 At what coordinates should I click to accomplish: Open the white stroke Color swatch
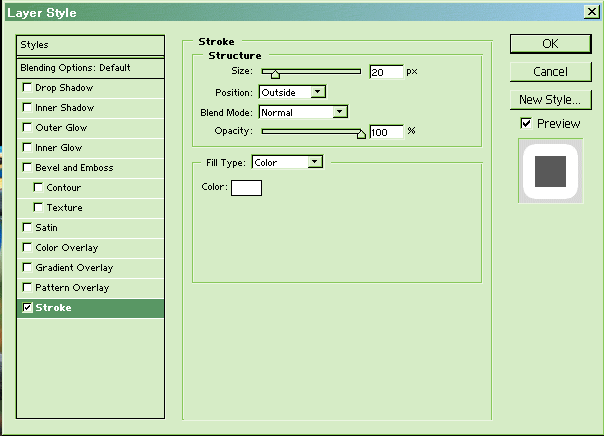(x=246, y=187)
